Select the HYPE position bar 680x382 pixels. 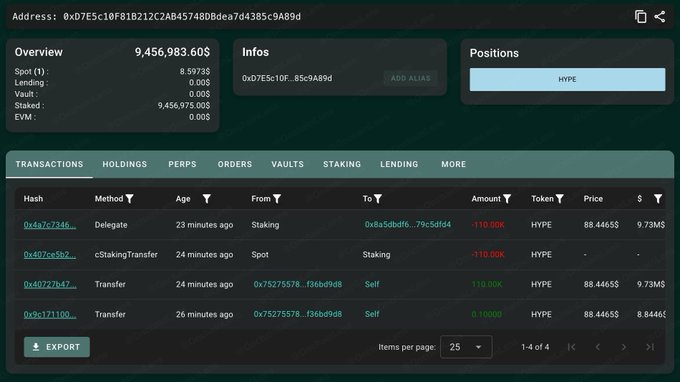click(567, 79)
